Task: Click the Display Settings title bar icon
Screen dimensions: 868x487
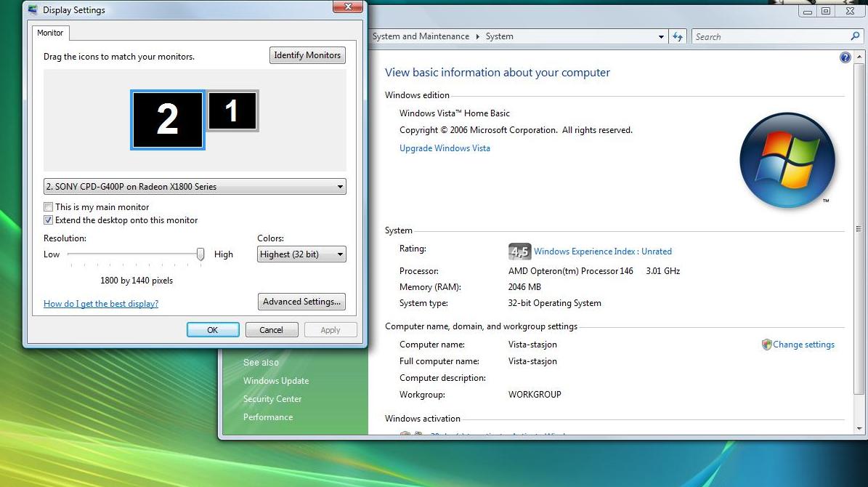Action: tap(33, 9)
